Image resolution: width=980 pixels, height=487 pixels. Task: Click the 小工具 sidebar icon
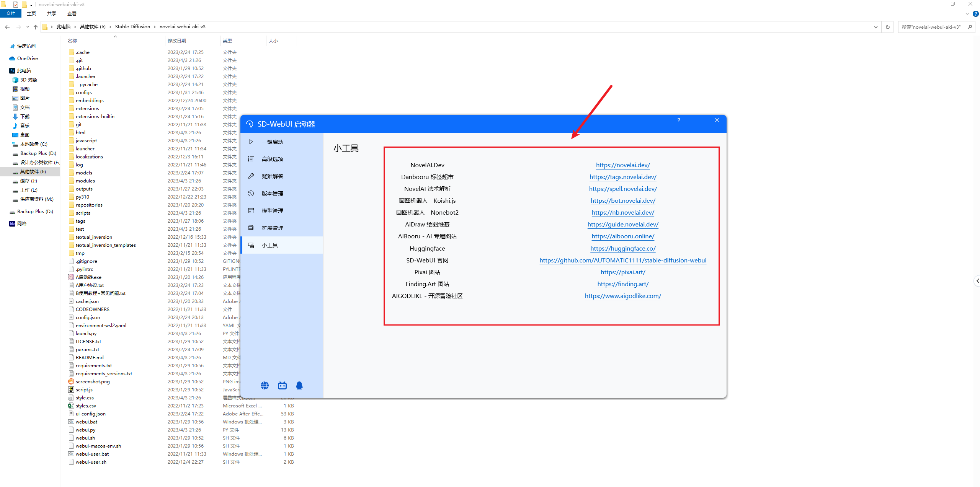[x=251, y=245]
